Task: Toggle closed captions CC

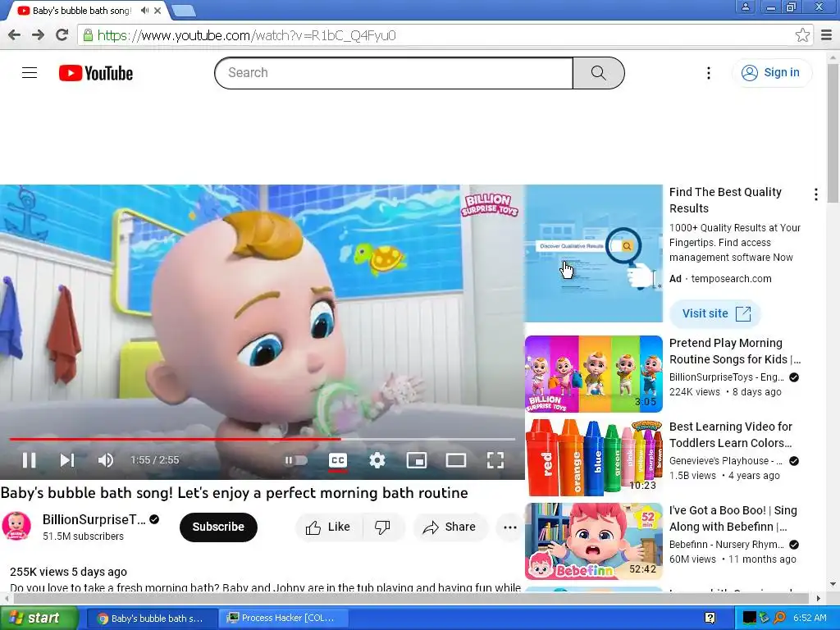Action: [x=337, y=460]
